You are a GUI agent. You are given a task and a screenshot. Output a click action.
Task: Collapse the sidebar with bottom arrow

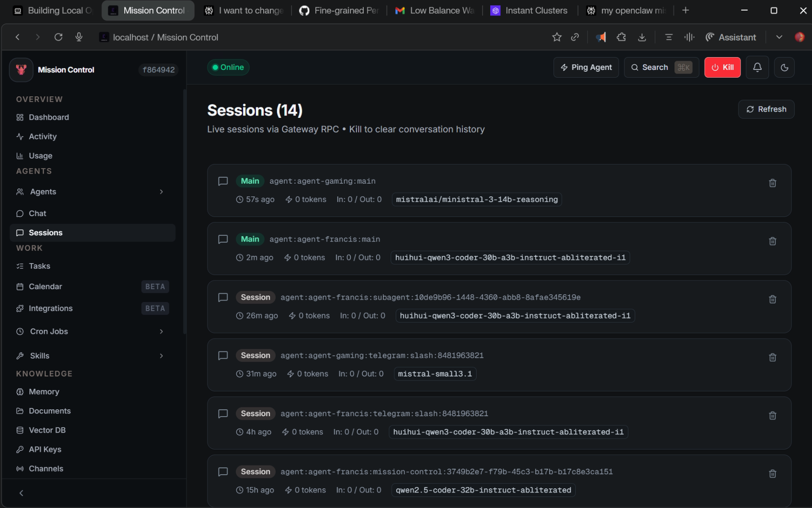pos(21,493)
